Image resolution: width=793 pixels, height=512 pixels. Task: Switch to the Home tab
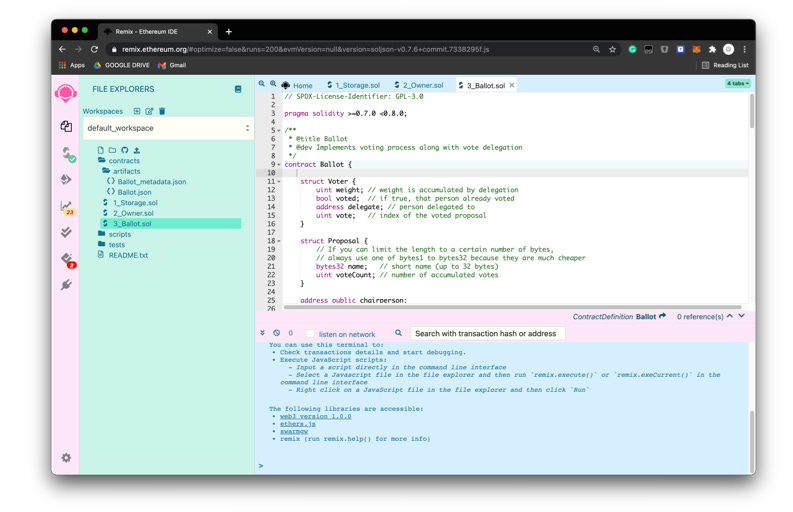297,86
